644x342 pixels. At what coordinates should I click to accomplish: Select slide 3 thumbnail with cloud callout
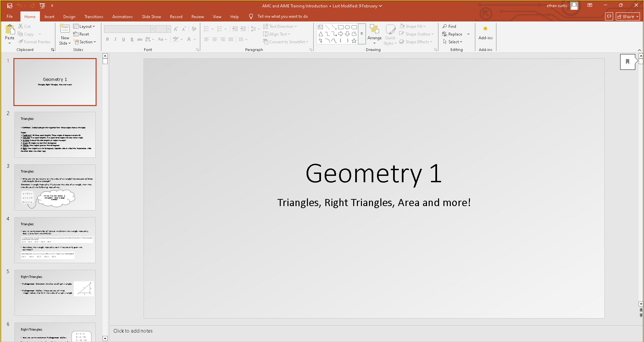point(55,187)
